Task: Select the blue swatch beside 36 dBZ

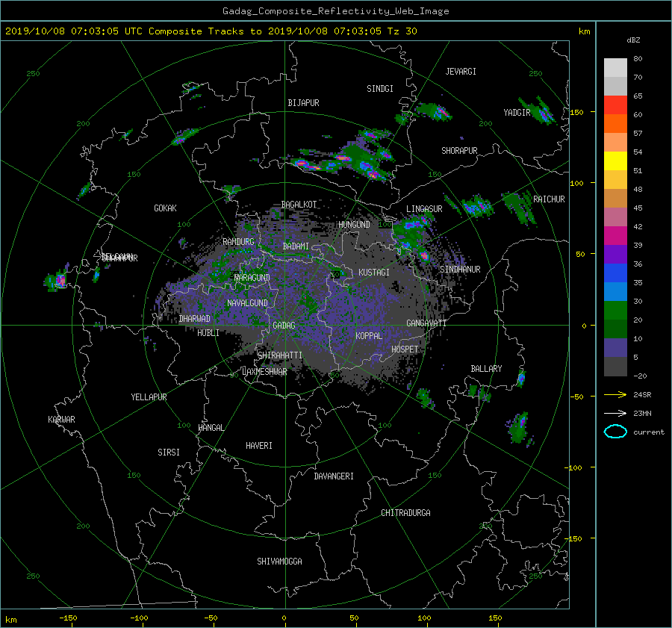Action: (615, 273)
